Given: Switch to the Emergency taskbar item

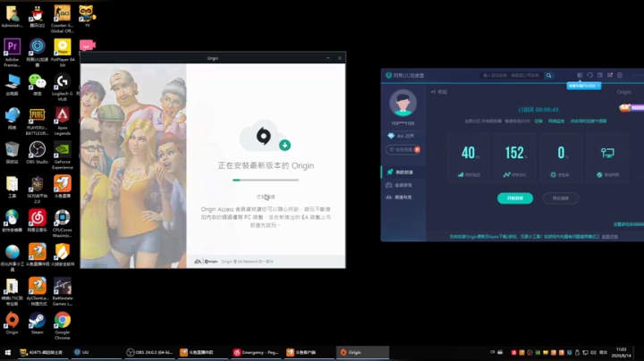Looking at the screenshot, I should point(257,352).
